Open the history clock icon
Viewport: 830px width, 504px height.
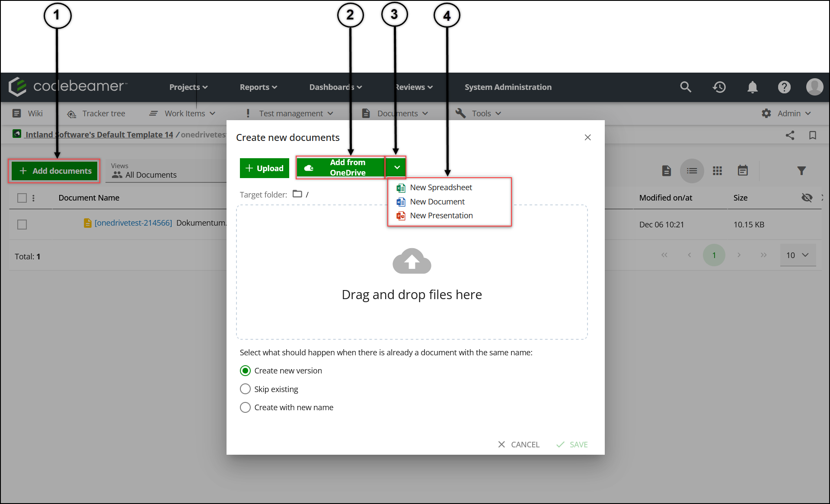(x=719, y=87)
